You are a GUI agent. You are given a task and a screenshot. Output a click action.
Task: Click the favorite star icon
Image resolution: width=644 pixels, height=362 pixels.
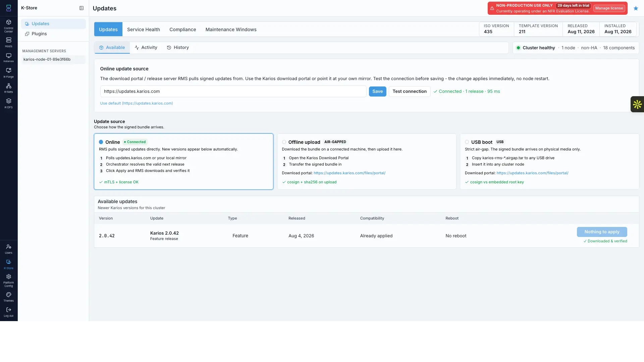tap(636, 8)
